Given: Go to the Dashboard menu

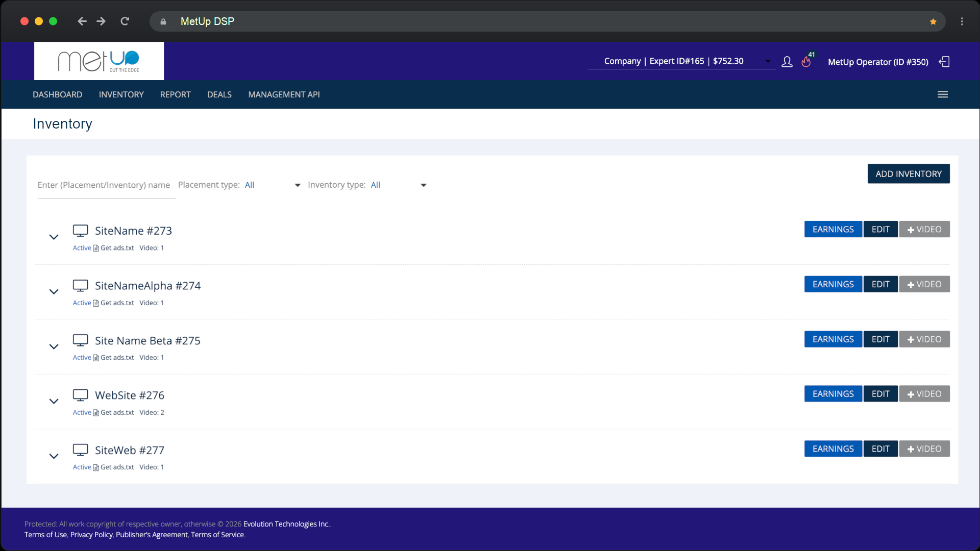Looking at the screenshot, I should point(57,94).
